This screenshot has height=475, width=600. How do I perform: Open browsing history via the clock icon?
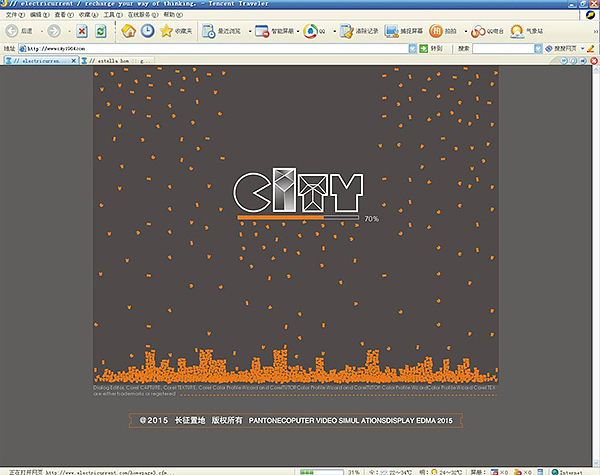pos(148,31)
